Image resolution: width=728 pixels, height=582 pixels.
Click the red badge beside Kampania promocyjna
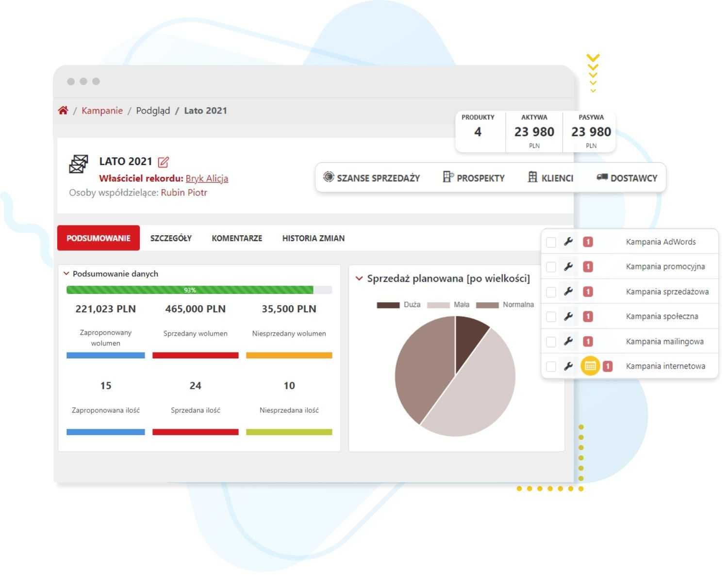point(588,267)
